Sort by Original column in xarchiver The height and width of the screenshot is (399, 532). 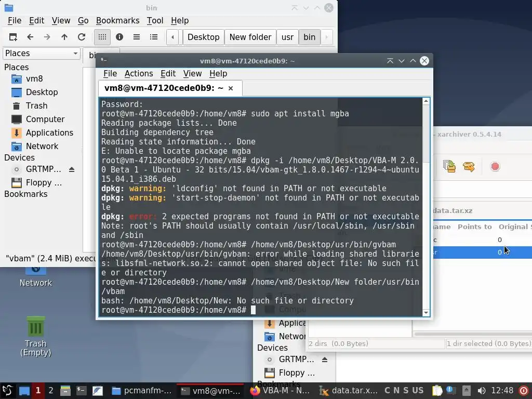(x=514, y=227)
